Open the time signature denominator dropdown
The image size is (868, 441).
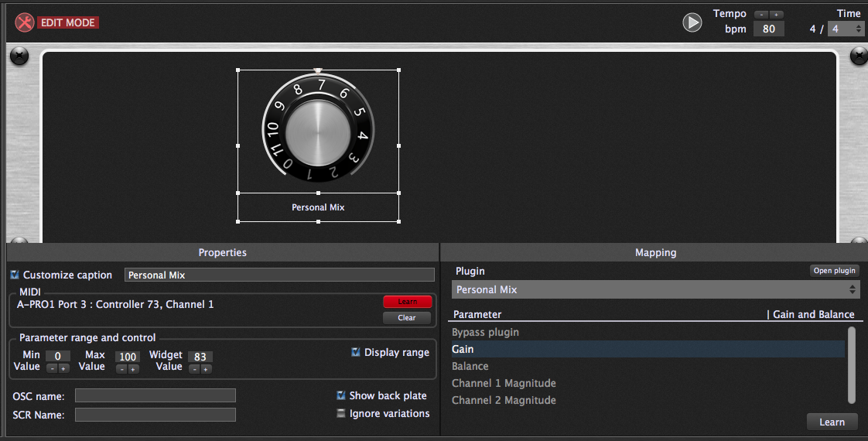coord(846,29)
